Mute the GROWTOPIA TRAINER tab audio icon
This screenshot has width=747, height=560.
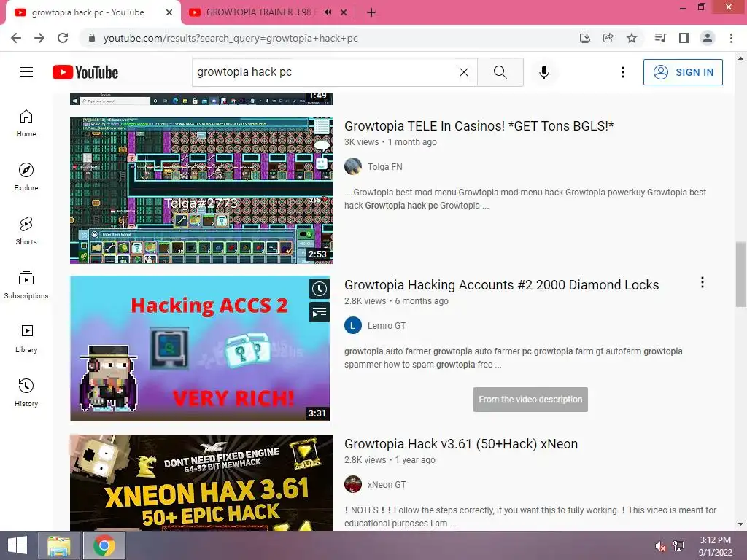point(328,12)
